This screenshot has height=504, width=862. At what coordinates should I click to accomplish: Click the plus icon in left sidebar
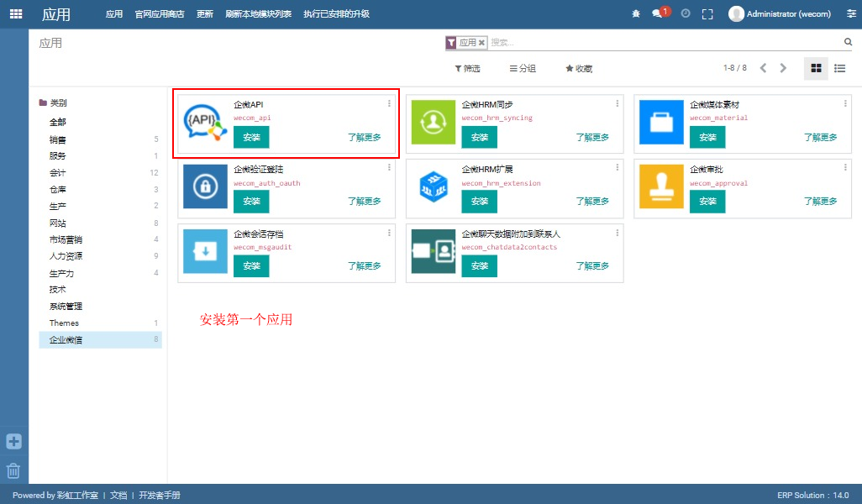13,441
